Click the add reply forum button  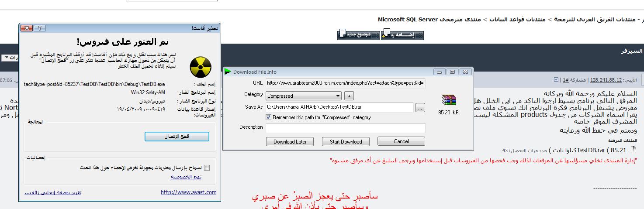point(403,34)
